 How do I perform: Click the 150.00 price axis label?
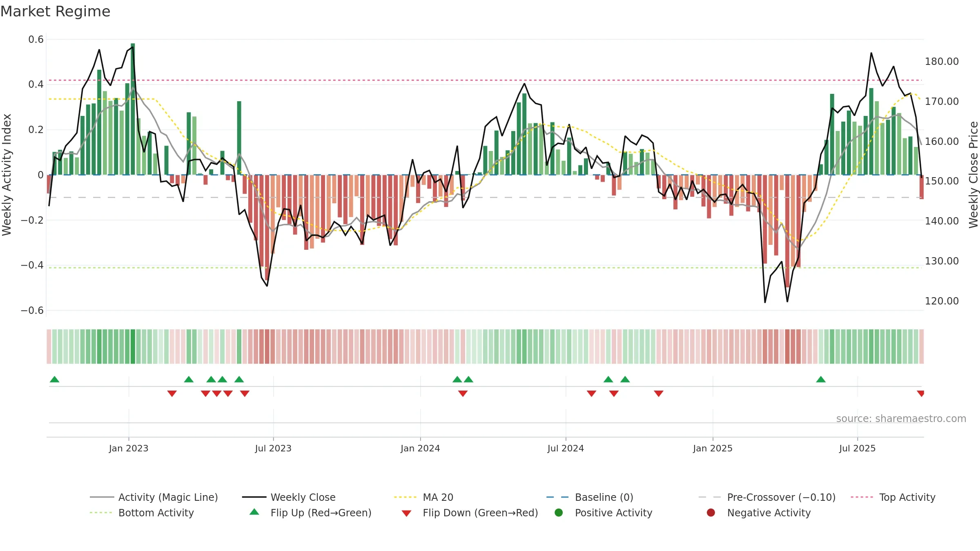click(942, 181)
